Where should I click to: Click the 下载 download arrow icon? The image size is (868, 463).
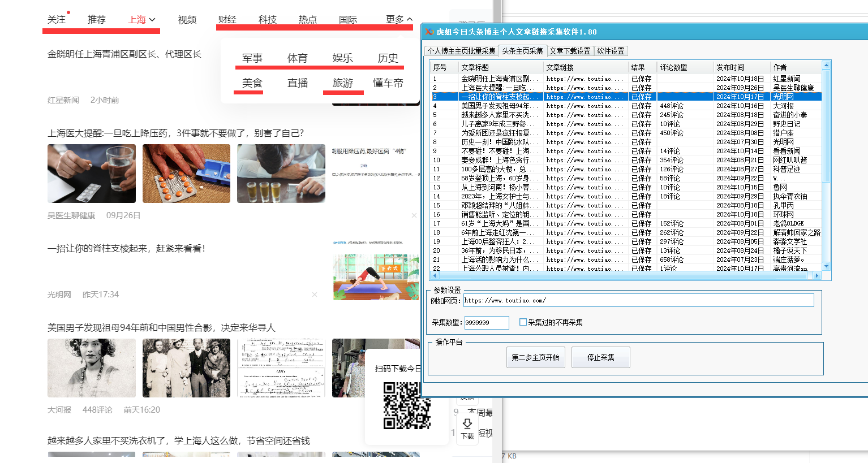[x=467, y=423]
